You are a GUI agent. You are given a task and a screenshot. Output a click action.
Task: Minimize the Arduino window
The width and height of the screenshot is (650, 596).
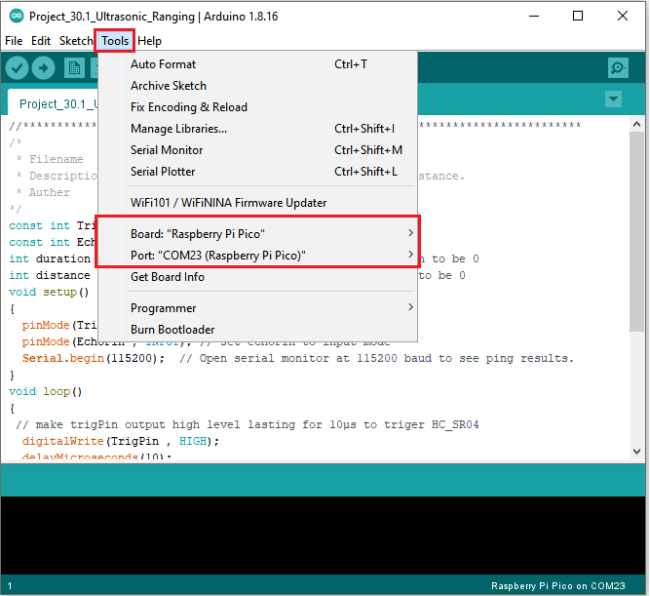(534, 16)
